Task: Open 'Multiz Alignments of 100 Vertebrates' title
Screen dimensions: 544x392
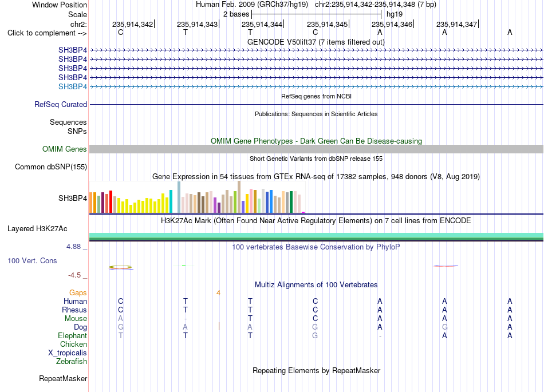Action: click(x=316, y=285)
